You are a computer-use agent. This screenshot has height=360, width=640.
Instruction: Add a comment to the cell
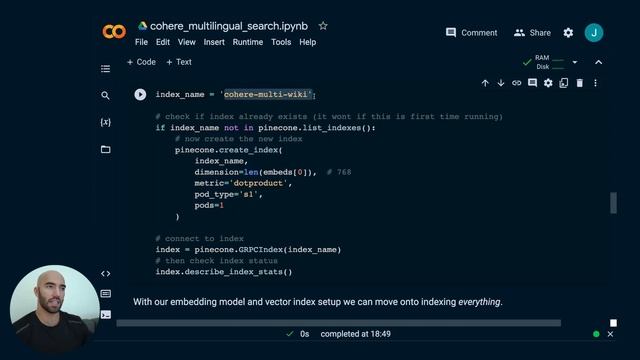(532, 83)
